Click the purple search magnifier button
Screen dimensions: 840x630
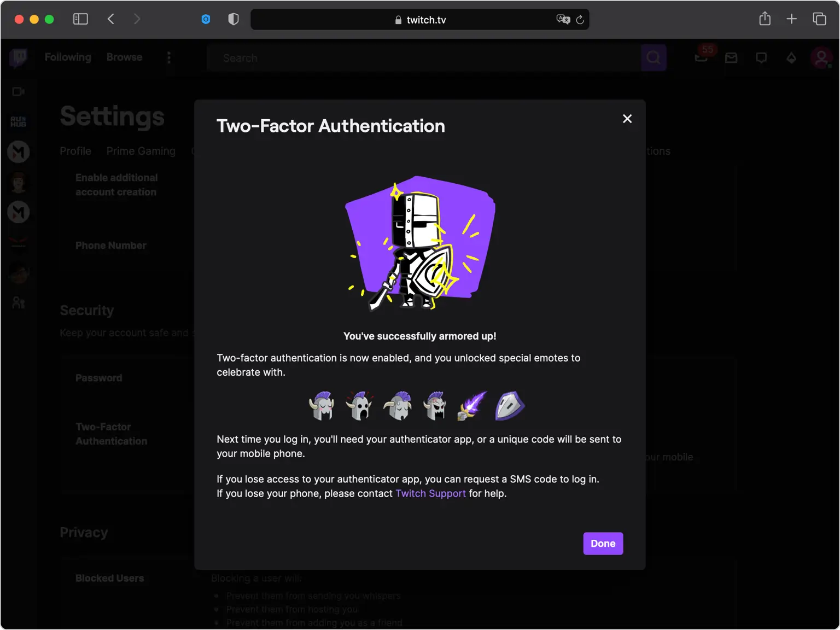coord(654,58)
